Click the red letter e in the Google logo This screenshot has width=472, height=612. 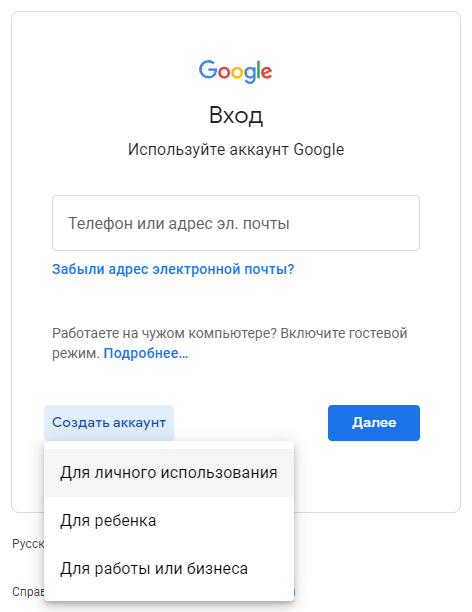[266, 73]
